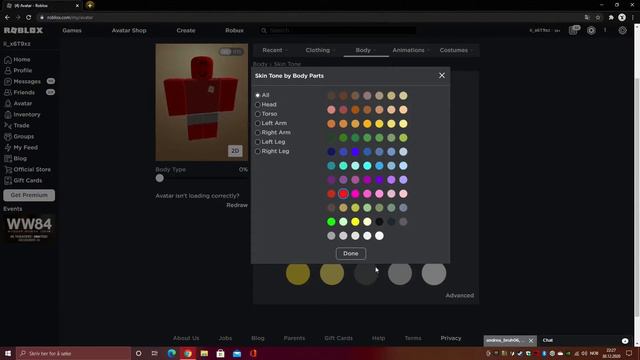Image resolution: width=640 pixels, height=360 pixels.
Task: Adjust the Body Type slider handle
Action: click(160, 178)
